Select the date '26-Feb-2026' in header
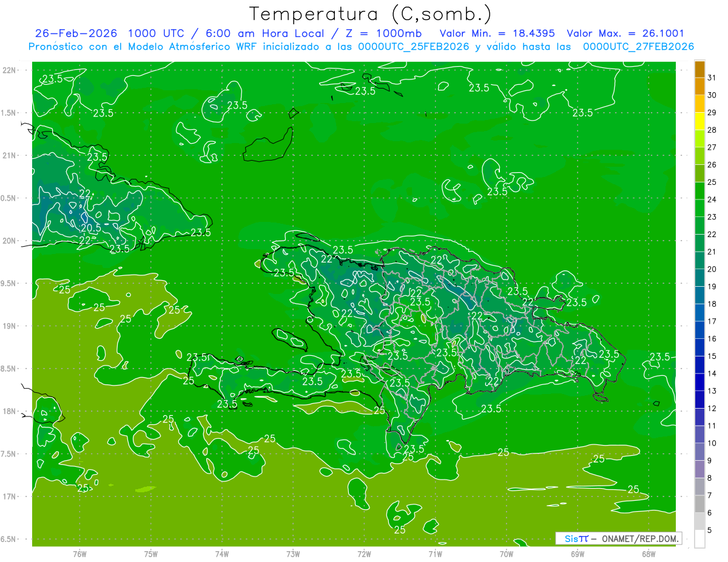Screen dimensions: 728x562 click(76, 33)
